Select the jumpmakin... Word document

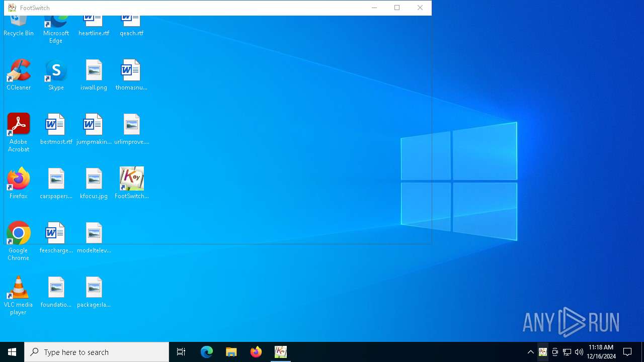point(94,129)
